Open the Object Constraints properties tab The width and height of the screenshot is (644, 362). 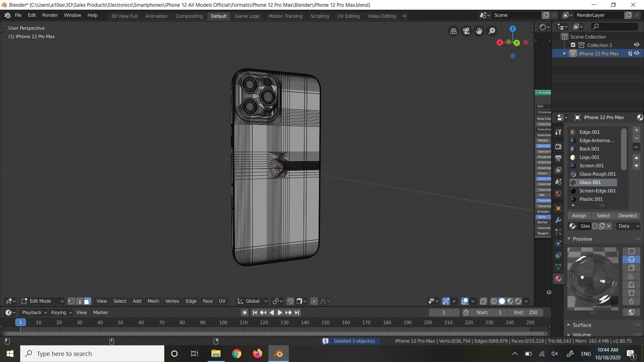point(558,255)
